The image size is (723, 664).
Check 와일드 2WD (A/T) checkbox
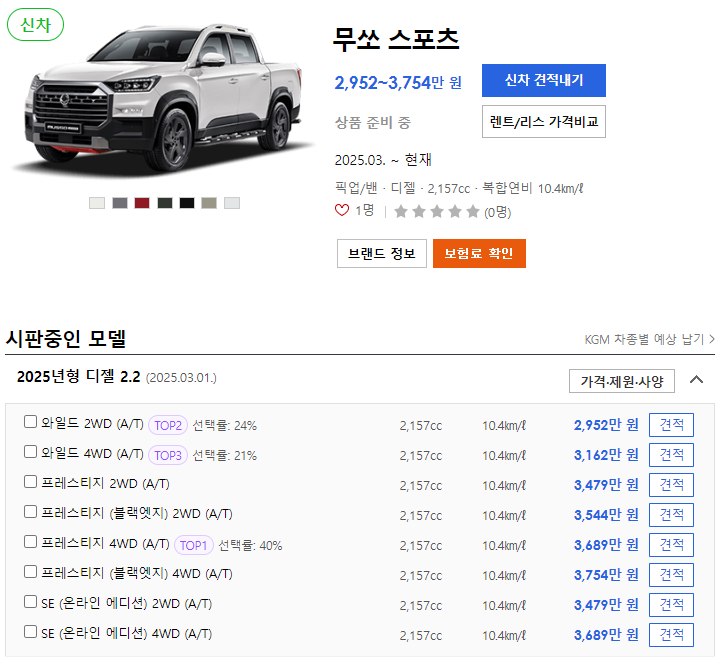pyautogui.click(x=30, y=422)
